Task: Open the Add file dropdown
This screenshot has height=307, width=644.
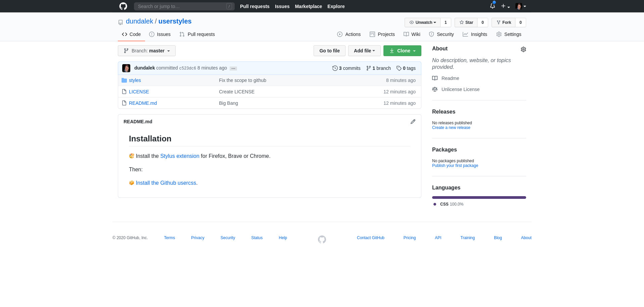Action: (364, 51)
